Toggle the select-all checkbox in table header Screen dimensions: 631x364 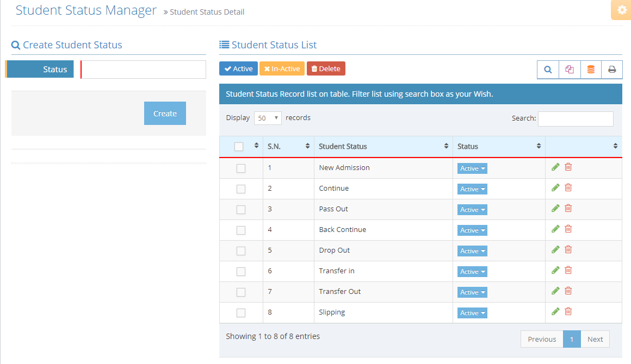(239, 147)
